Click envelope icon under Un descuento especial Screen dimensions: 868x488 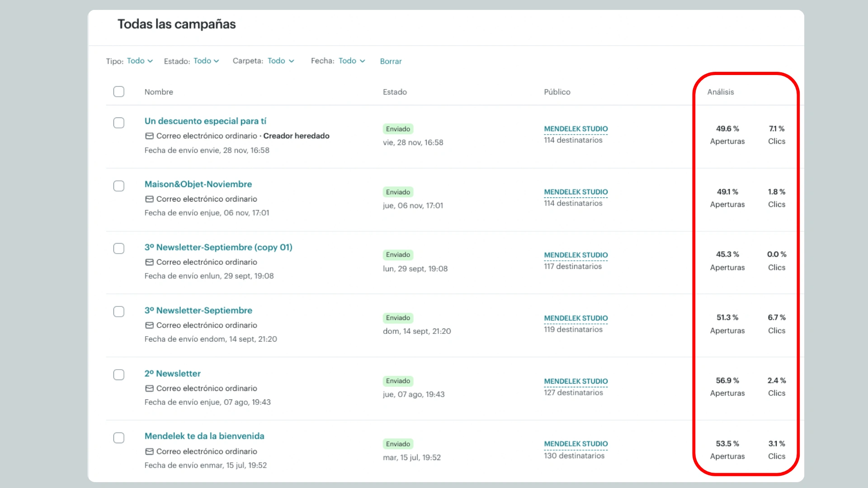click(149, 136)
